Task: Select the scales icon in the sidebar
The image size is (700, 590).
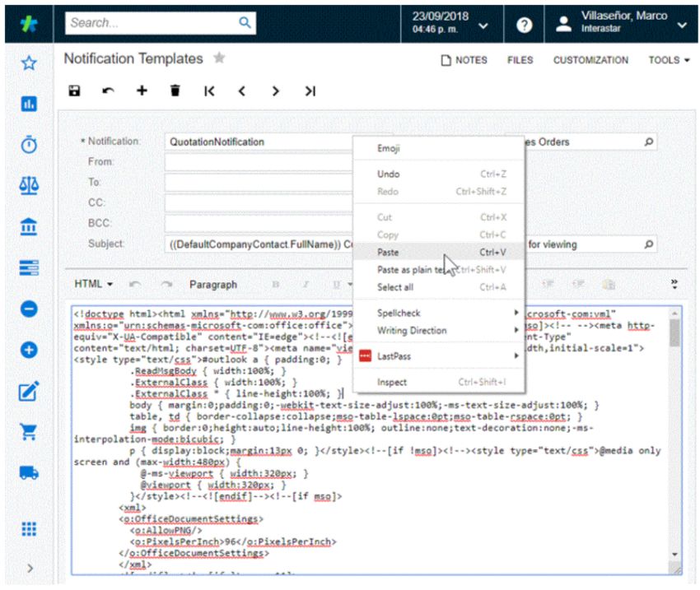Action: click(30, 185)
